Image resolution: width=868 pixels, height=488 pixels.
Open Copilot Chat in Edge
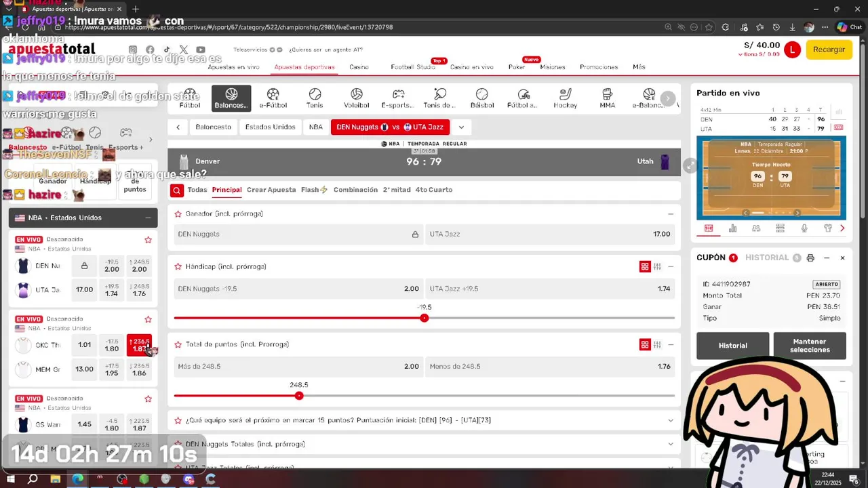[x=849, y=27]
